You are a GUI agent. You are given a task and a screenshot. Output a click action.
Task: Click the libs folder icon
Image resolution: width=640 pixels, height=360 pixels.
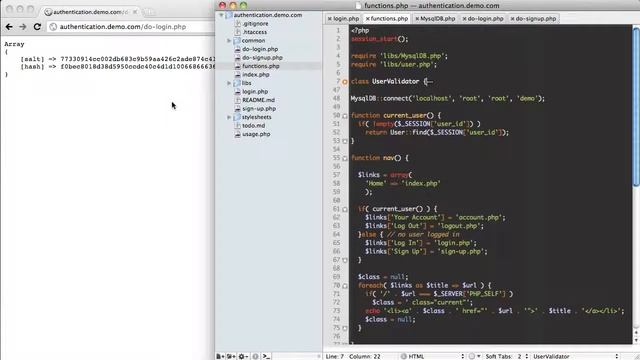pyautogui.click(x=237, y=83)
